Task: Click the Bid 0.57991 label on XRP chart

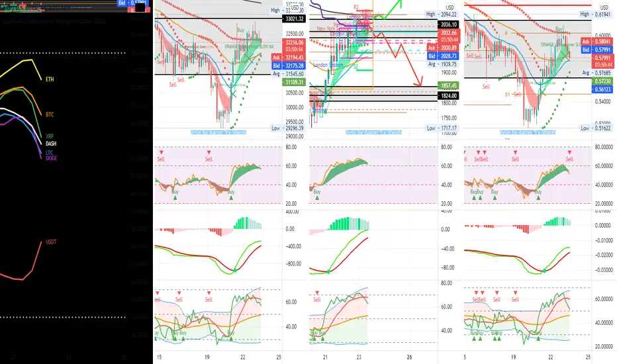Action: point(596,50)
